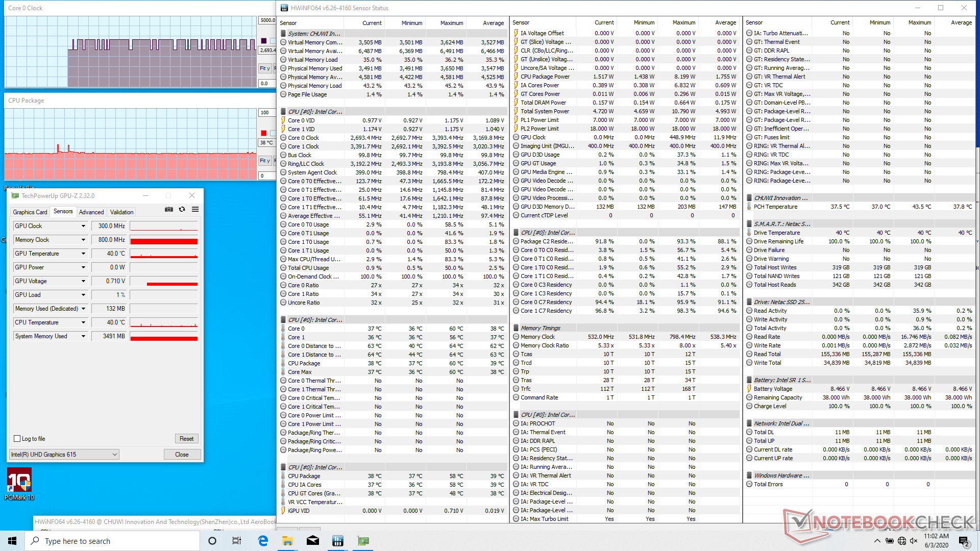The image size is (980, 551).
Task: Open GPU Power sensor dropdown
Action: [x=83, y=267]
